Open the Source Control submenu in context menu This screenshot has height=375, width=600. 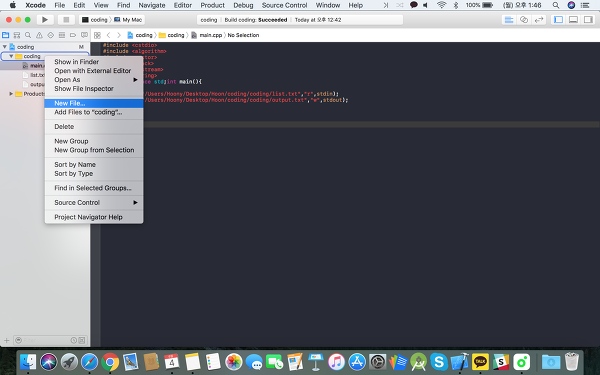tap(94, 202)
